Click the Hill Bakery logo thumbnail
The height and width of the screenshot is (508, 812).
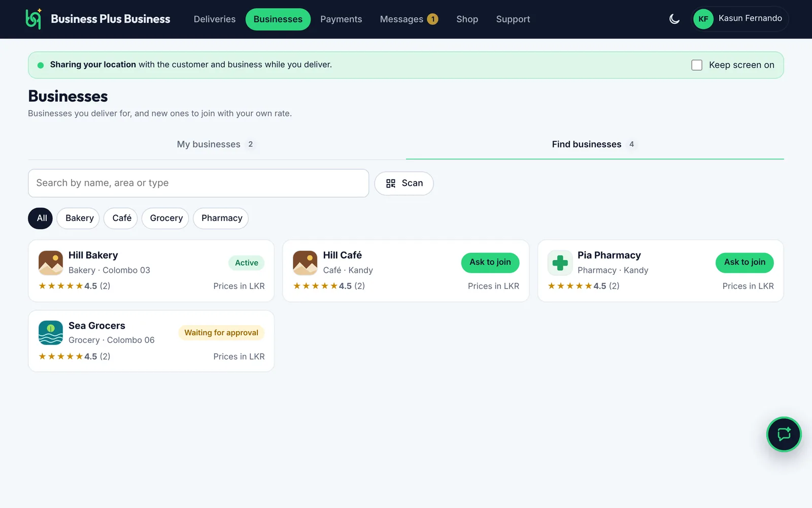click(51, 263)
